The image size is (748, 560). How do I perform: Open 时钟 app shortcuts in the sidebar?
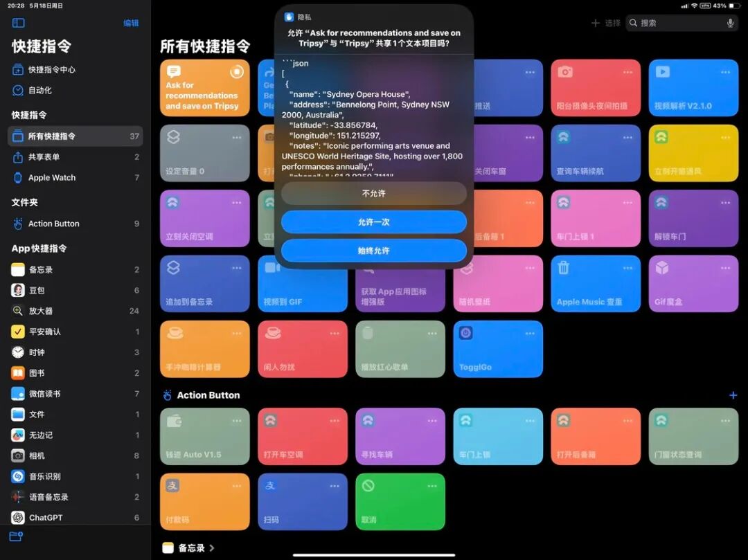point(75,352)
